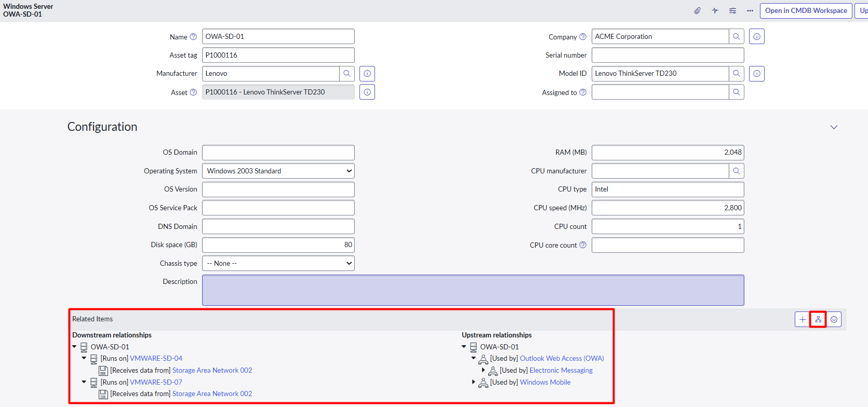The width and height of the screenshot is (868, 407).
Task: Collapse the Outlook Web Access tree node
Action: pyautogui.click(x=474, y=358)
